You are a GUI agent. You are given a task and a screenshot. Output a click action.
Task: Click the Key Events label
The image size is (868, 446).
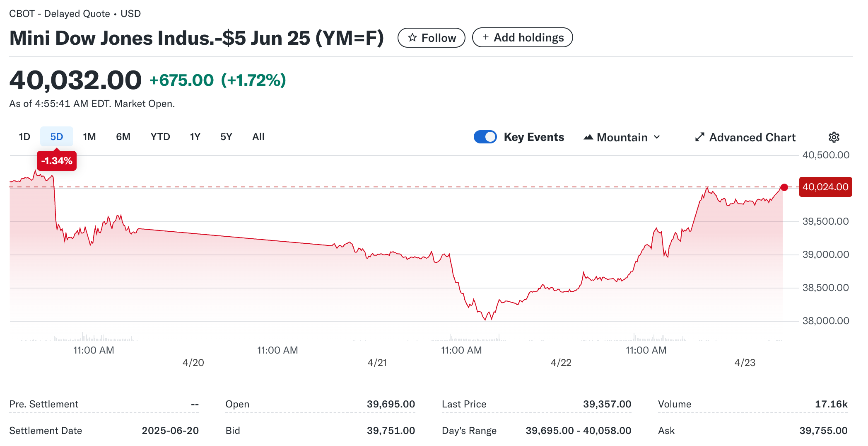point(534,137)
